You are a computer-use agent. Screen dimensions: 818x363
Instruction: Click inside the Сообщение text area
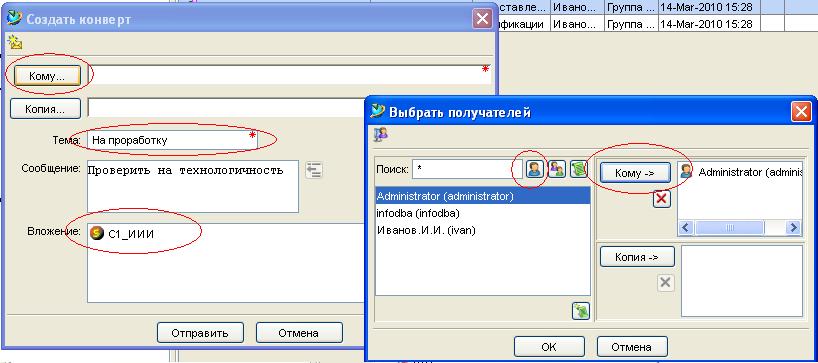[193, 186]
